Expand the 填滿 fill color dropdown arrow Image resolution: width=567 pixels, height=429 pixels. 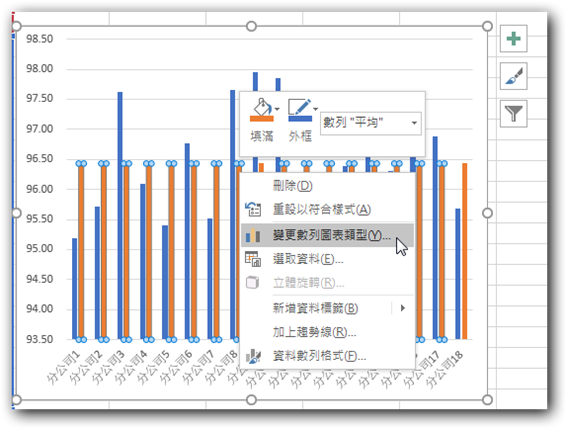point(277,109)
